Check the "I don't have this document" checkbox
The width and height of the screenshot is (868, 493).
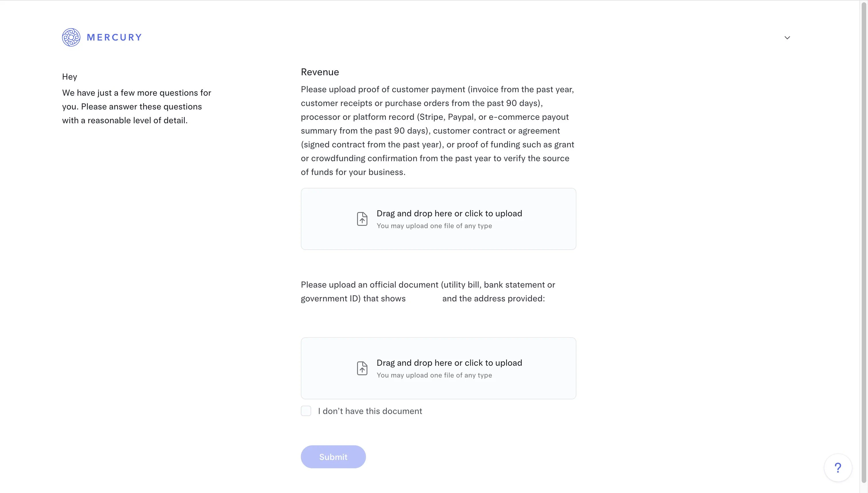[x=306, y=411]
